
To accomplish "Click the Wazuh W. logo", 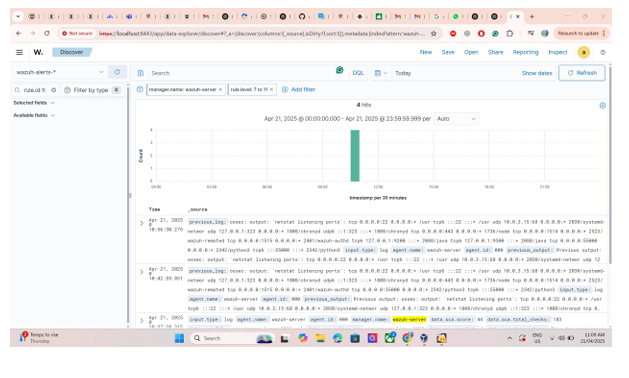I will point(38,52).
